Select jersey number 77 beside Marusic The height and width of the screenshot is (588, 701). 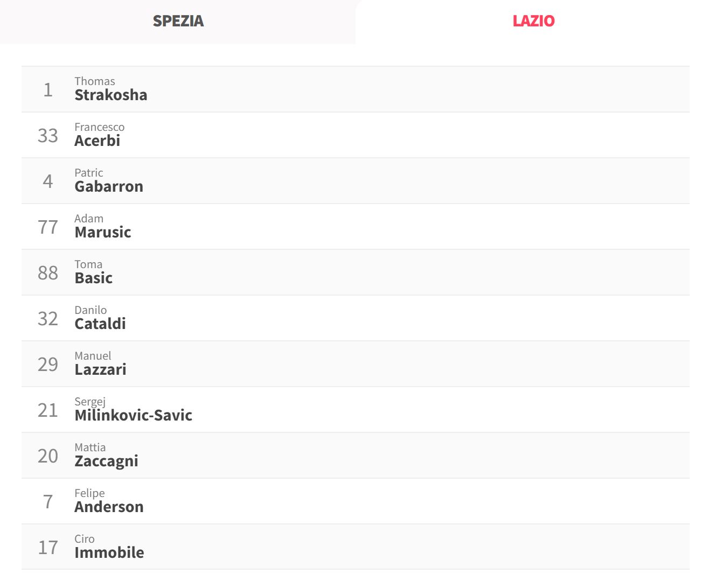(48, 227)
